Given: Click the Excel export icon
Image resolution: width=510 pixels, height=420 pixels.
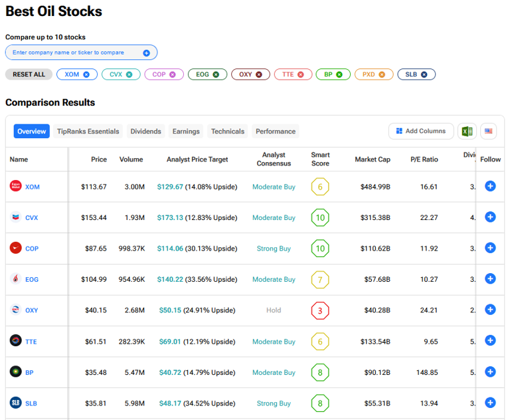Looking at the screenshot, I should pyautogui.click(x=467, y=132).
